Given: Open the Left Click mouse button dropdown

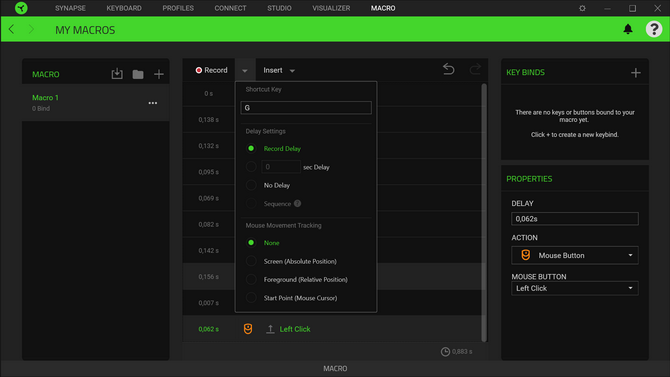Looking at the screenshot, I should pos(575,288).
